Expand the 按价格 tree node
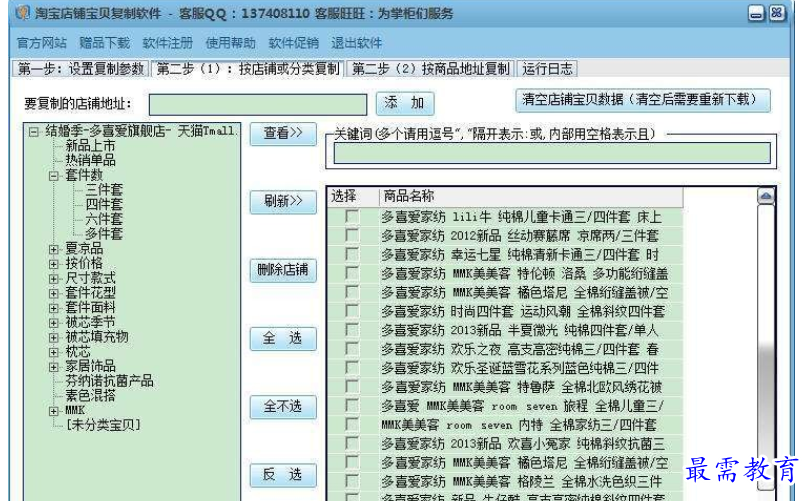The image size is (807, 501). (54, 264)
